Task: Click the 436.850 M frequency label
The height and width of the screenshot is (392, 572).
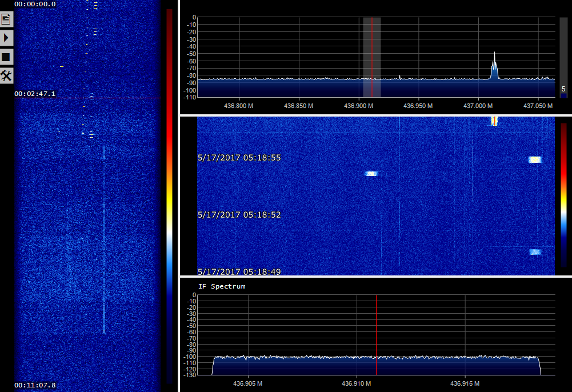Action: [298, 106]
